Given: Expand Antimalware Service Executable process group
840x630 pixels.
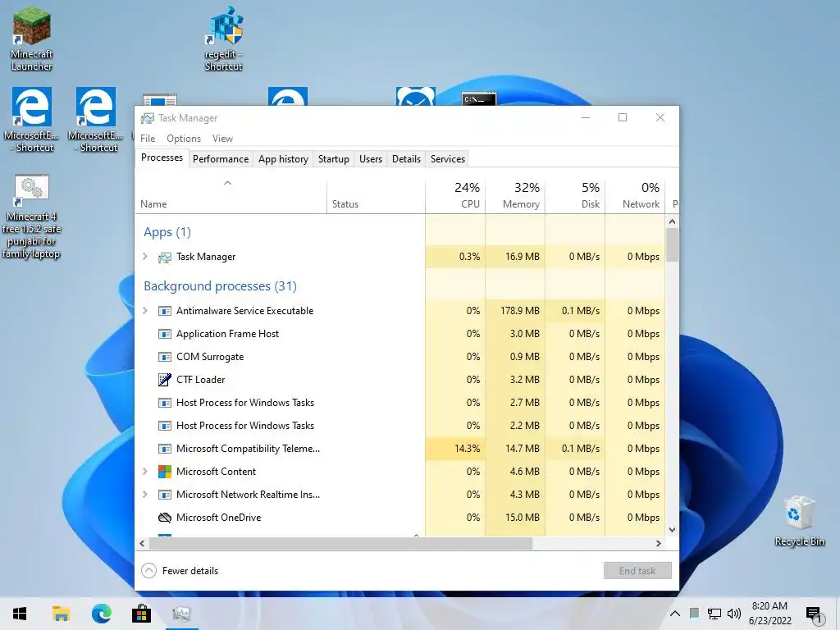Looking at the screenshot, I should 144,311.
